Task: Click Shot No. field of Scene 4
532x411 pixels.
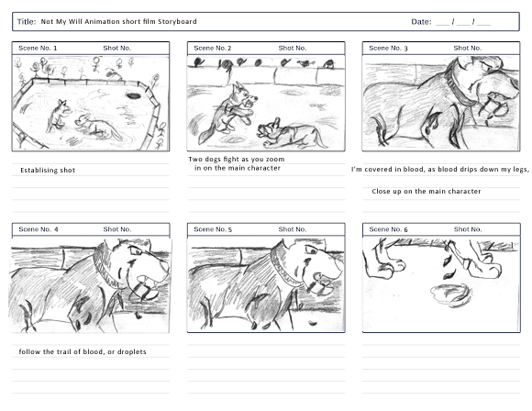Action: 134,229
